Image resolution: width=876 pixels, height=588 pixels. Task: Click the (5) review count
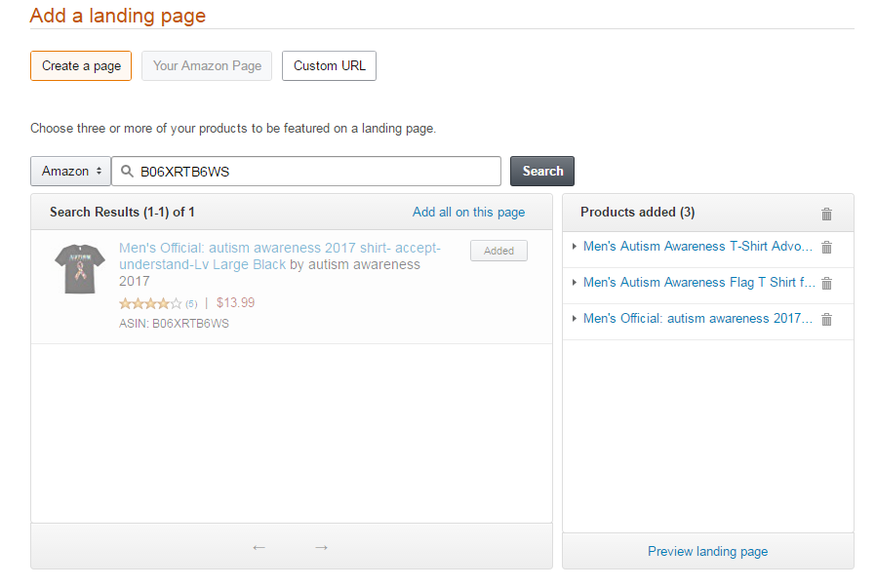tap(191, 304)
